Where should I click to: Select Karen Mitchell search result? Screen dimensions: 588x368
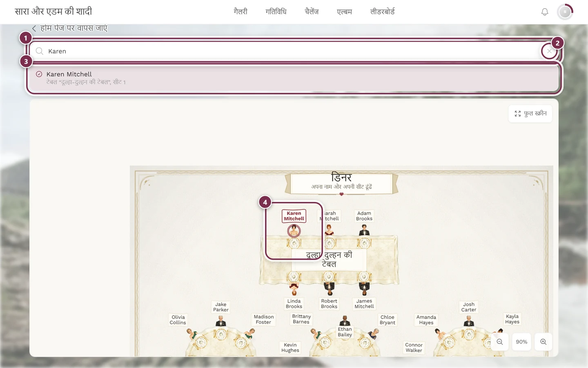click(x=294, y=78)
